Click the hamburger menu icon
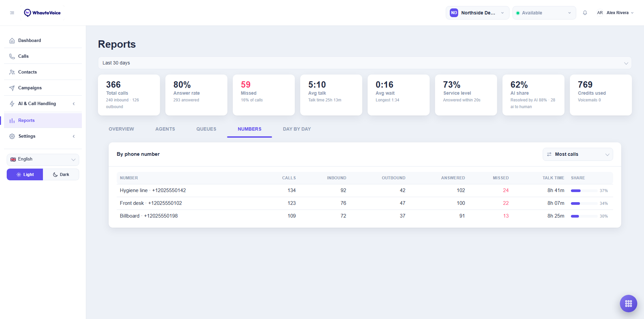 (12, 13)
